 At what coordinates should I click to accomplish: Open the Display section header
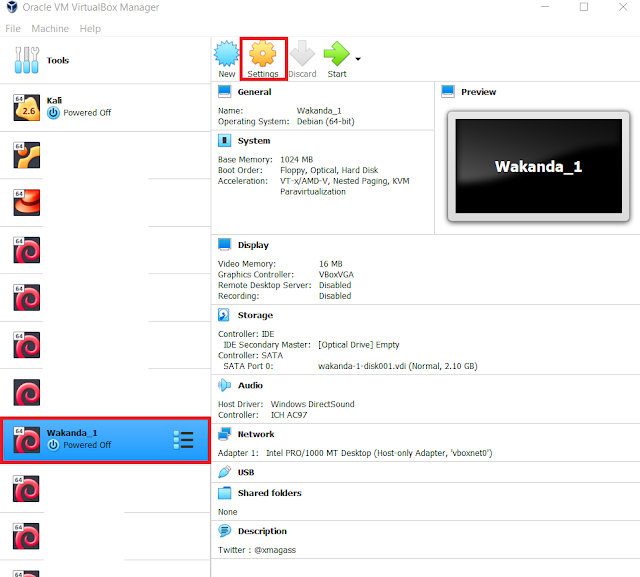point(253,245)
